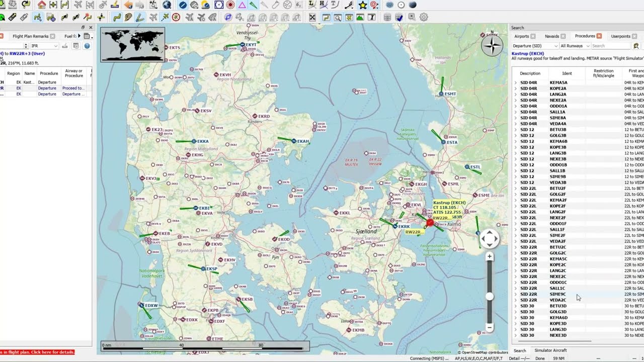Click the blue compass icon in second toolbar
This screenshot has height=362, width=644.
click(228, 17)
